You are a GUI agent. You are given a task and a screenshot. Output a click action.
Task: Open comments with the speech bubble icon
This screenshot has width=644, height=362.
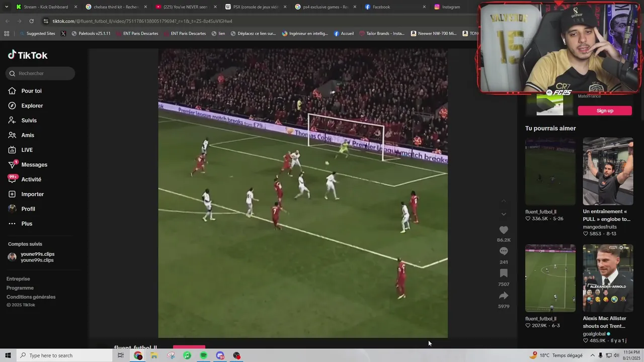[504, 251]
